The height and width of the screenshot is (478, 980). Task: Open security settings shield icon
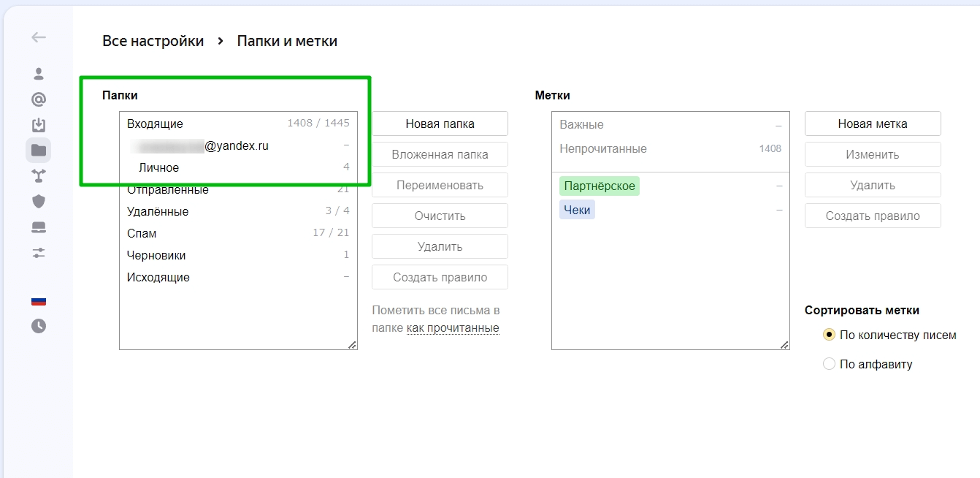(39, 201)
